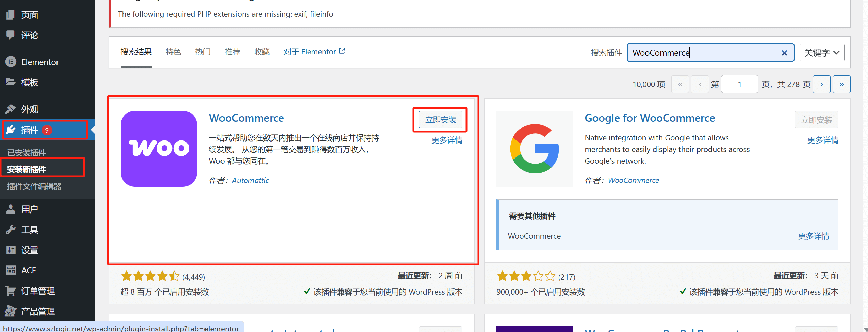Open the Order management (订单管理) cart icon
This screenshot has height=332, width=868.
click(11, 291)
